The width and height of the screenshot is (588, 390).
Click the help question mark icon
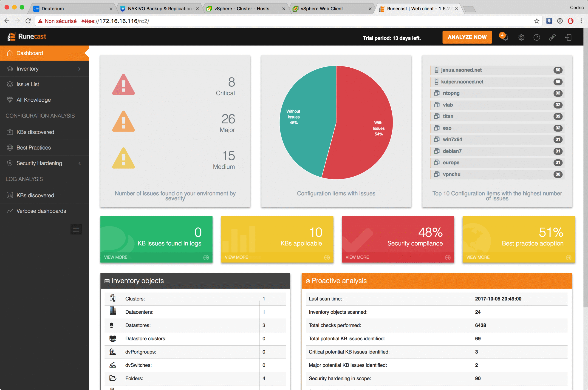click(x=537, y=37)
